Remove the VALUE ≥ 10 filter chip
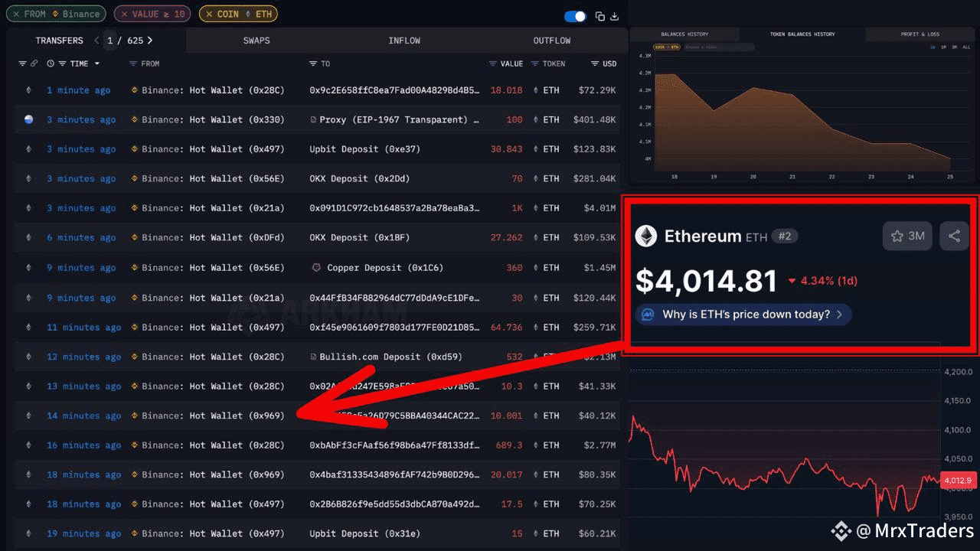980x551 pixels. pyautogui.click(x=124, y=14)
